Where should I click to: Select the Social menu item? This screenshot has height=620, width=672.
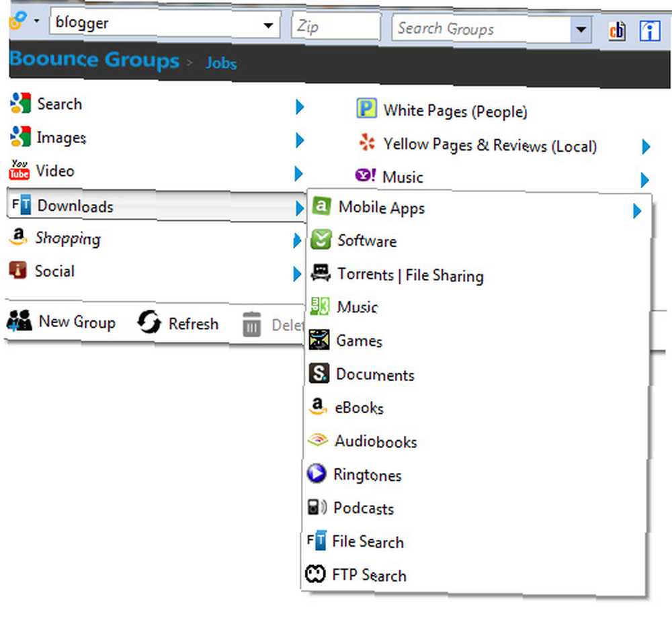(54, 271)
